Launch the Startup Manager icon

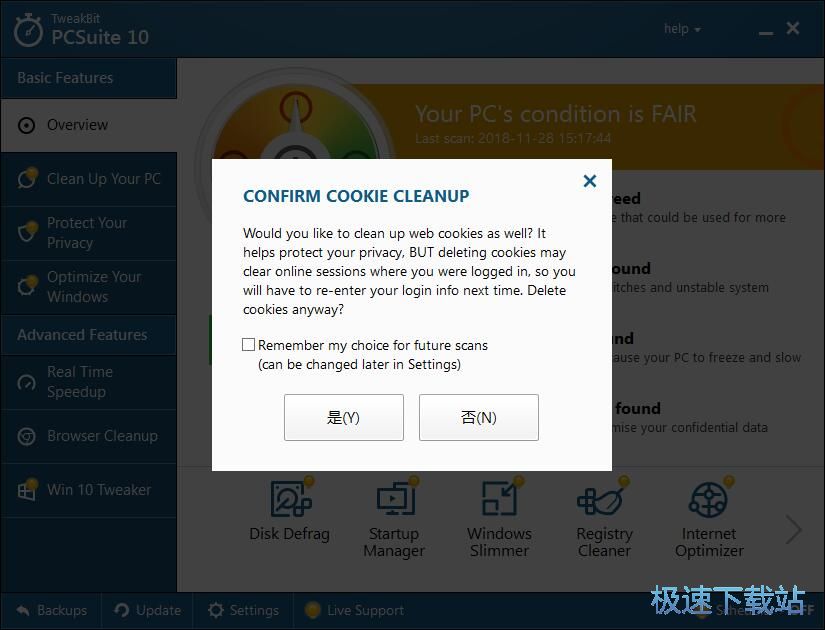pyautogui.click(x=396, y=498)
